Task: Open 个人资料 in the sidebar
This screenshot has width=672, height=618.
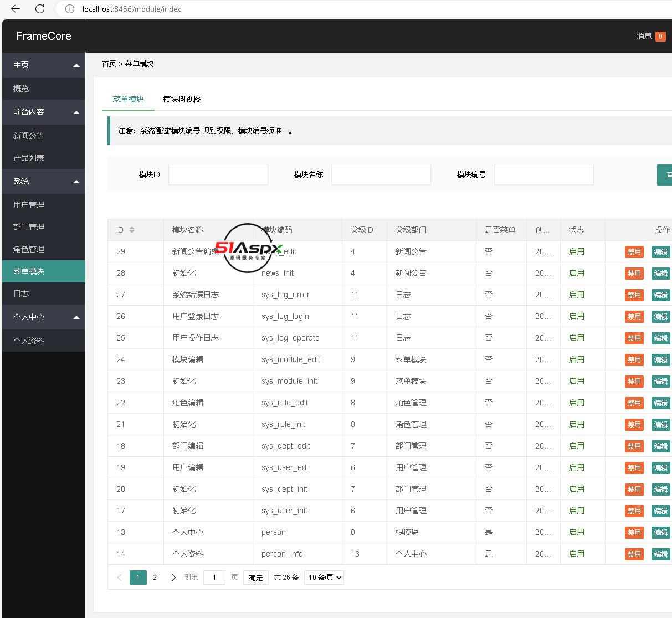Action: tap(44, 341)
